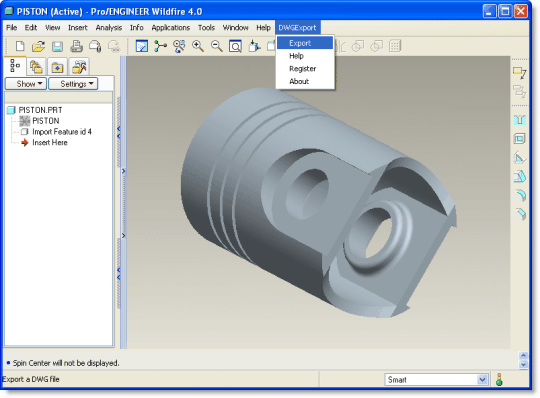540x398 pixels.
Task: Choose Register from DWGExport menu
Action: (x=305, y=69)
